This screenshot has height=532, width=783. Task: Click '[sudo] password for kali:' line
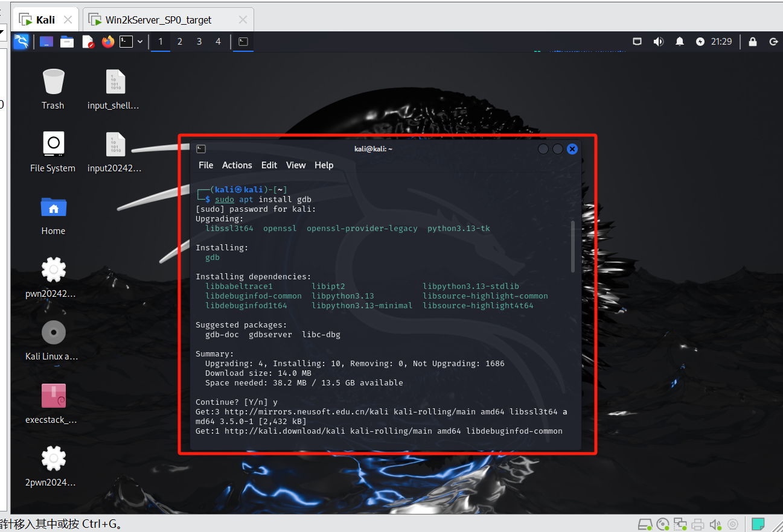256,209
